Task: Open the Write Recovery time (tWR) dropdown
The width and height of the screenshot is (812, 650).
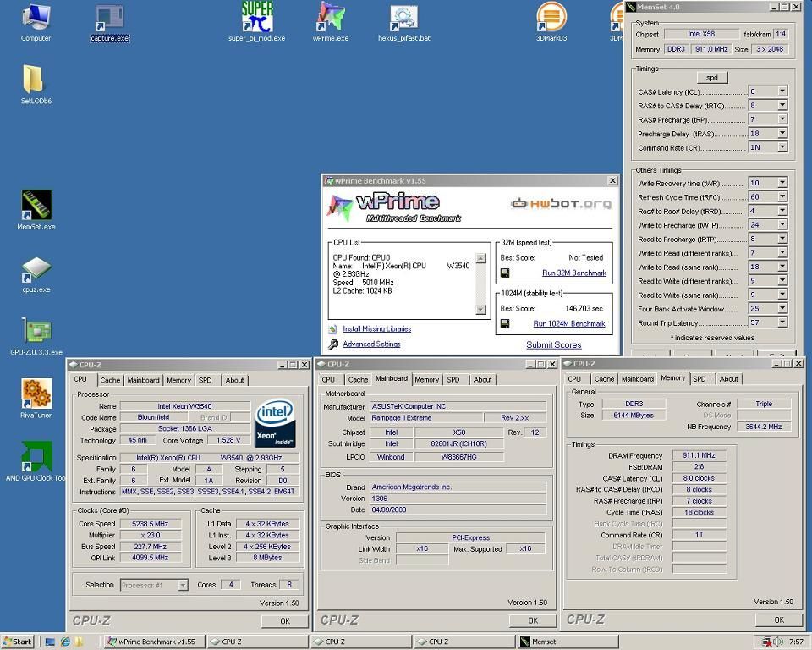Action: coord(782,183)
